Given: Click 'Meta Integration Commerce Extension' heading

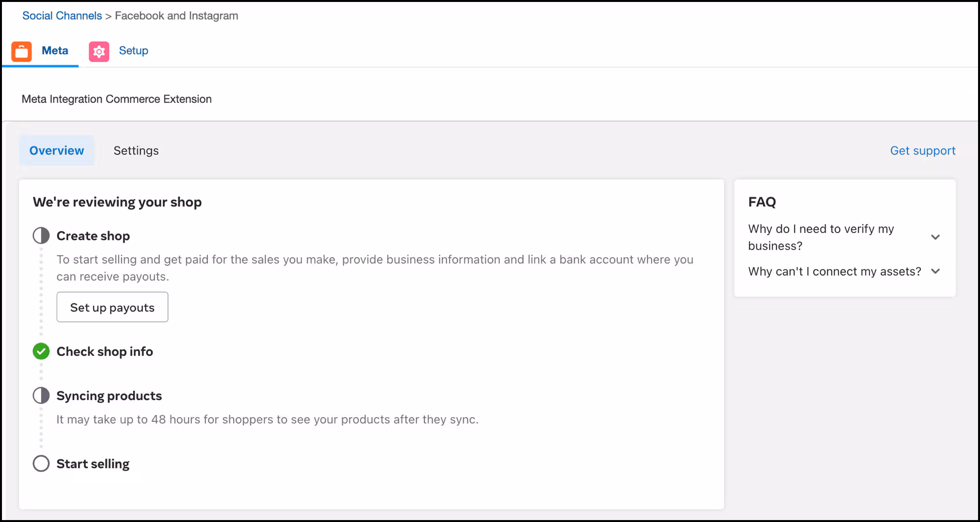Looking at the screenshot, I should click(x=117, y=99).
